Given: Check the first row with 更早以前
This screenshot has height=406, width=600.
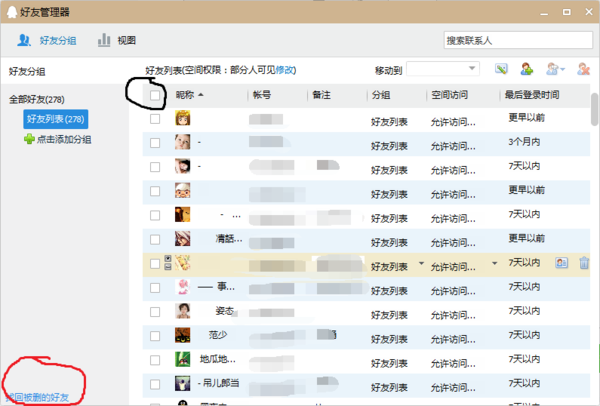Looking at the screenshot, I should (155, 119).
